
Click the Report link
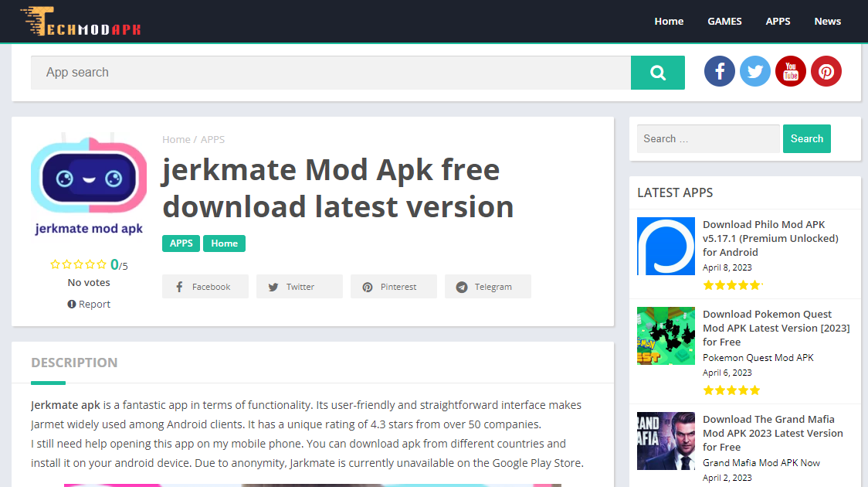pos(89,304)
